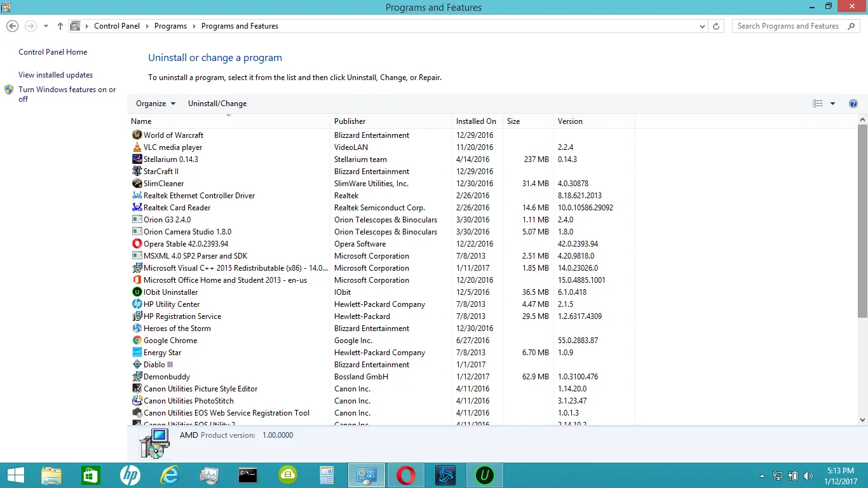Click the vertical scrollbar down arrow

862,420
